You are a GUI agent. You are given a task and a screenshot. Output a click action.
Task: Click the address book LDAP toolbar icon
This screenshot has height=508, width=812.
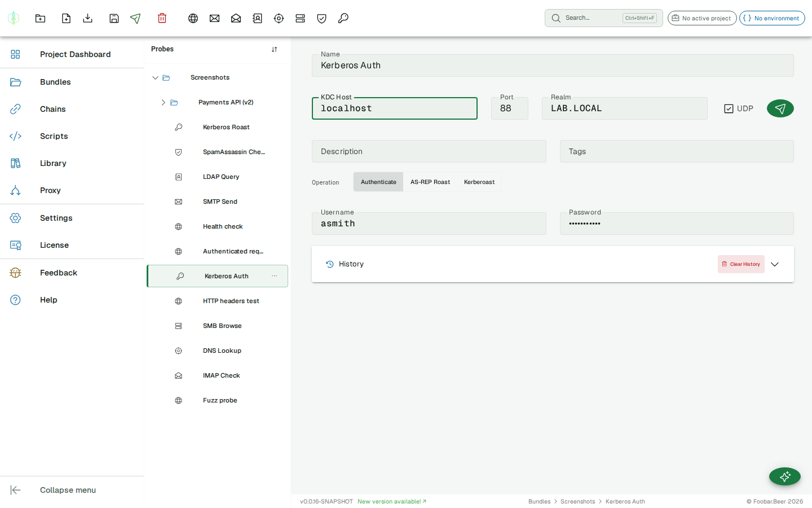(x=257, y=18)
